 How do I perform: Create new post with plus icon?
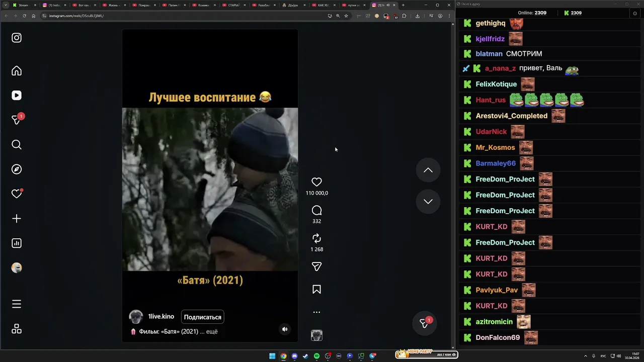[x=17, y=219]
